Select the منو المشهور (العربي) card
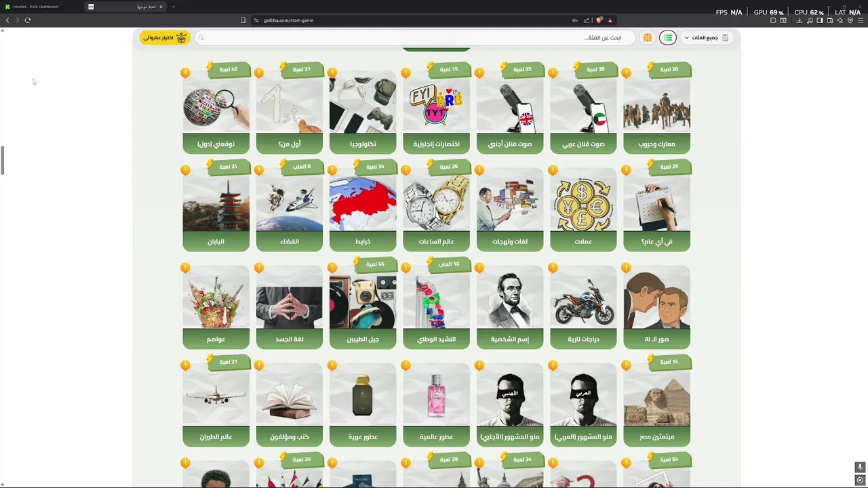The height and width of the screenshot is (488, 868). point(583,404)
